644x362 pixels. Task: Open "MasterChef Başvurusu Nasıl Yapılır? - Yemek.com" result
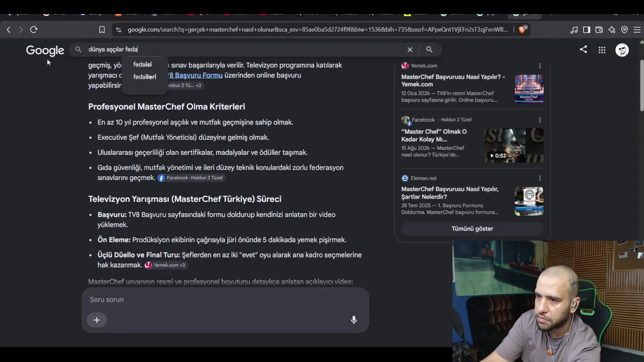[453, 80]
